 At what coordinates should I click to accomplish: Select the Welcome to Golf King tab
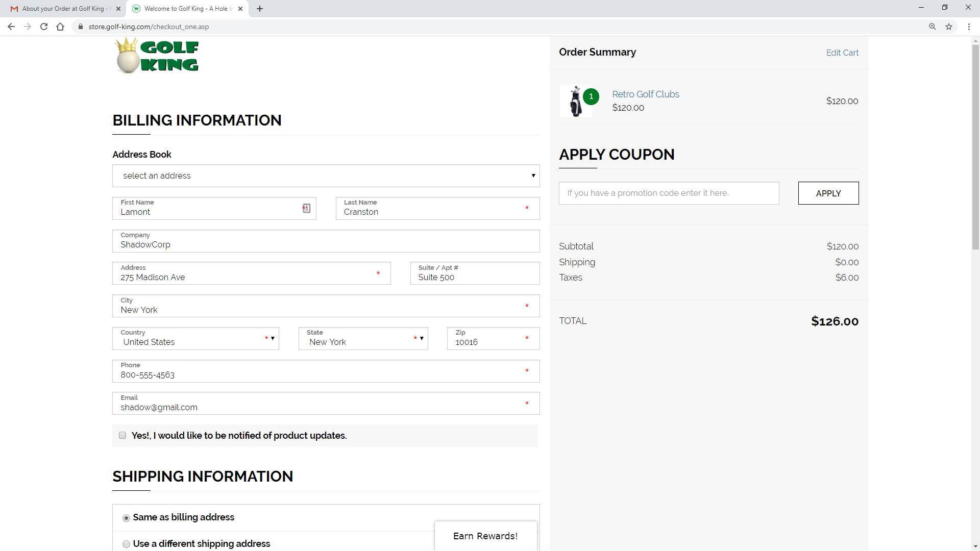pos(186,9)
